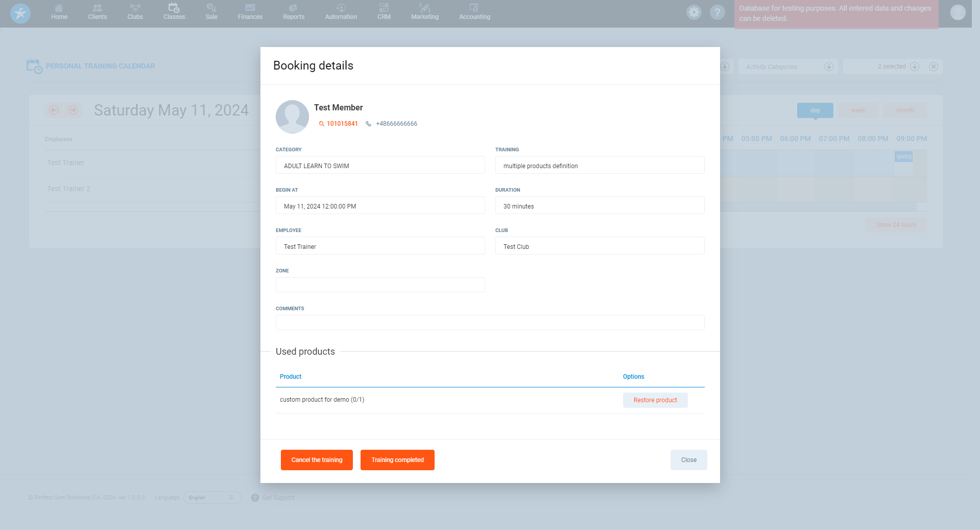The height and width of the screenshot is (530, 980).
Task: Open the Clients menu
Action: coord(97,12)
